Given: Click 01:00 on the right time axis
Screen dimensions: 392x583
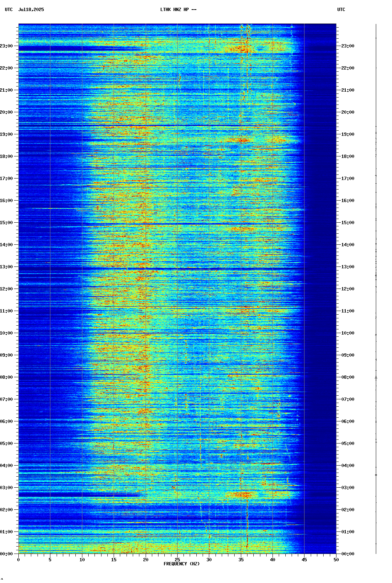Looking at the screenshot, I should [348, 532].
